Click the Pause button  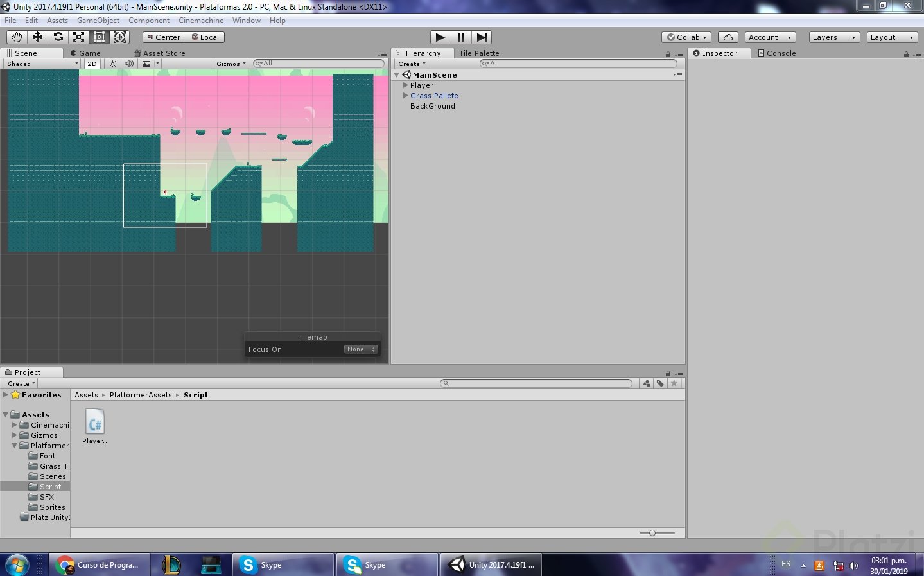click(461, 37)
